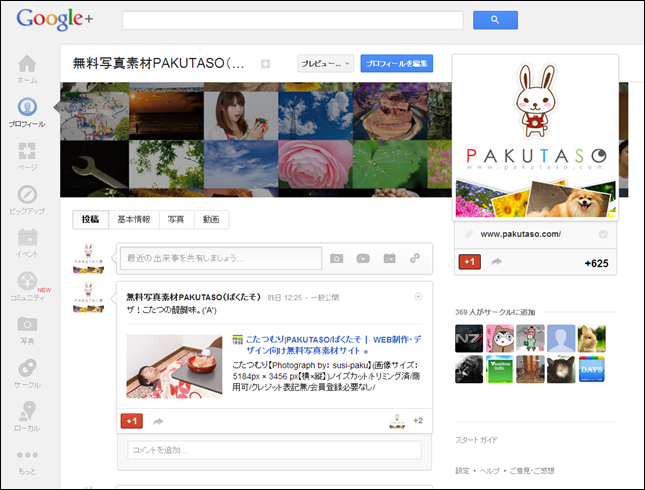Click the cover photo collage banner

255,140
